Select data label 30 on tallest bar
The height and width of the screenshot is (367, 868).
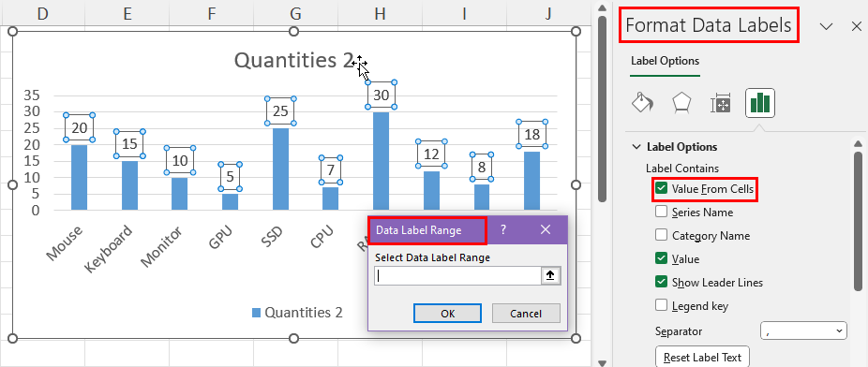click(381, 95)
